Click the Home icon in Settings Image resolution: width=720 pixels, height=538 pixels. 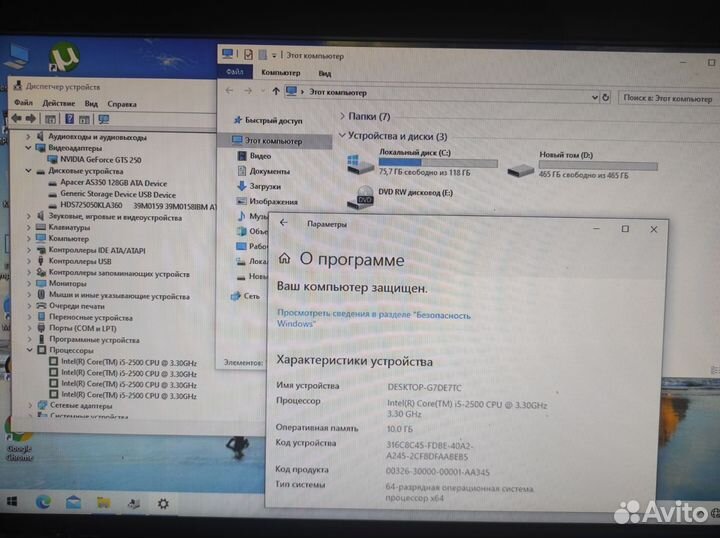click(x=285, y=258)
